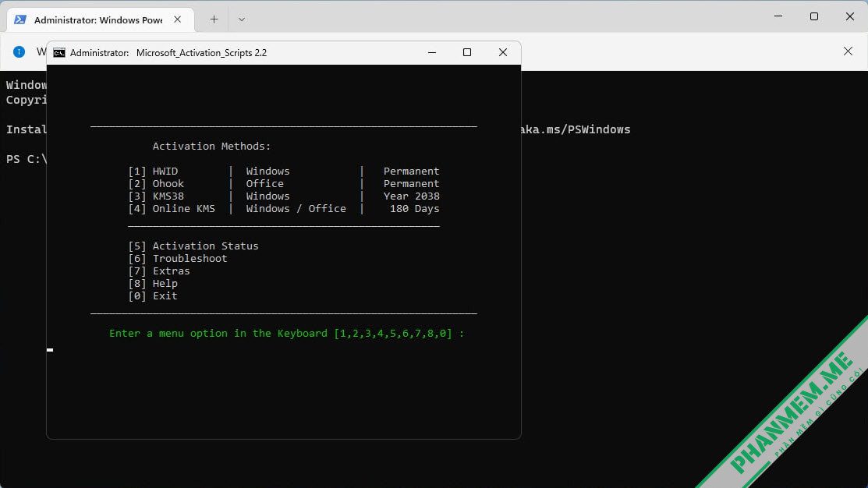868x488 pixels.
Task: Click the Activation Methods: heading
Action: coord(211,146)
